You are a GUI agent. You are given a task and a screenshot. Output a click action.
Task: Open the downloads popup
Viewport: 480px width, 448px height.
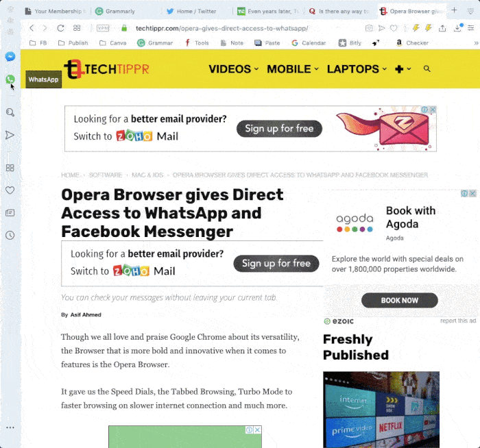(457, 28)
